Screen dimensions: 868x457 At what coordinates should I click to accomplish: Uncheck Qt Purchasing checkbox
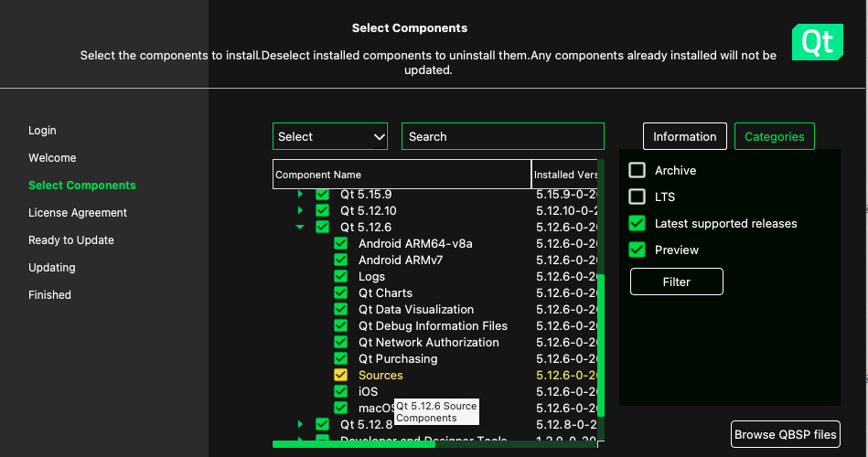(340, 358)
